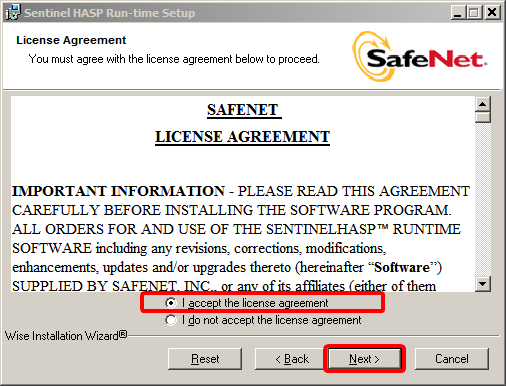Maximize the setup window

point(474,13)
